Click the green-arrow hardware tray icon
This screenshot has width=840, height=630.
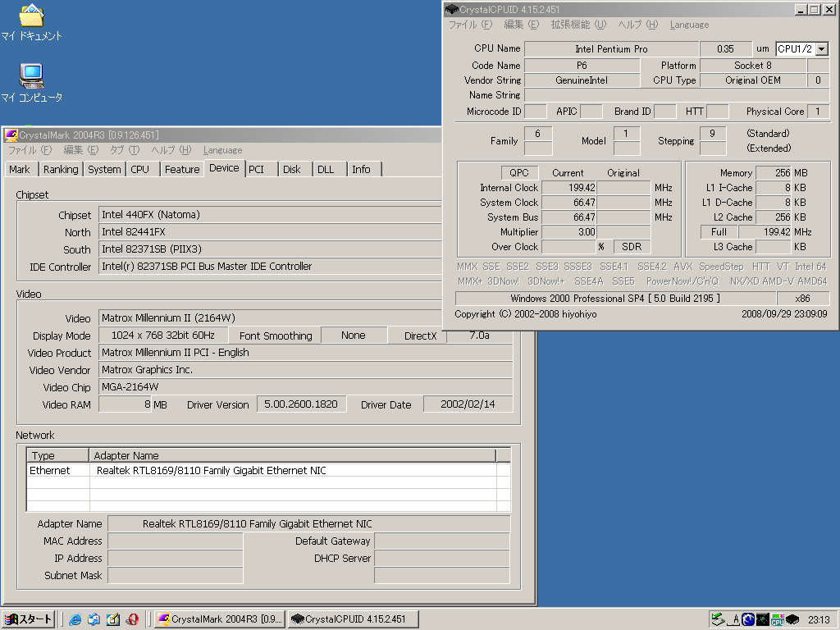coord(718,620)
